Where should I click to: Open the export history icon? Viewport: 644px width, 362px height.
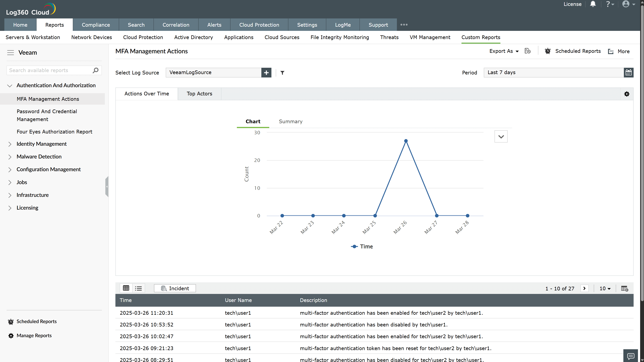528,51
